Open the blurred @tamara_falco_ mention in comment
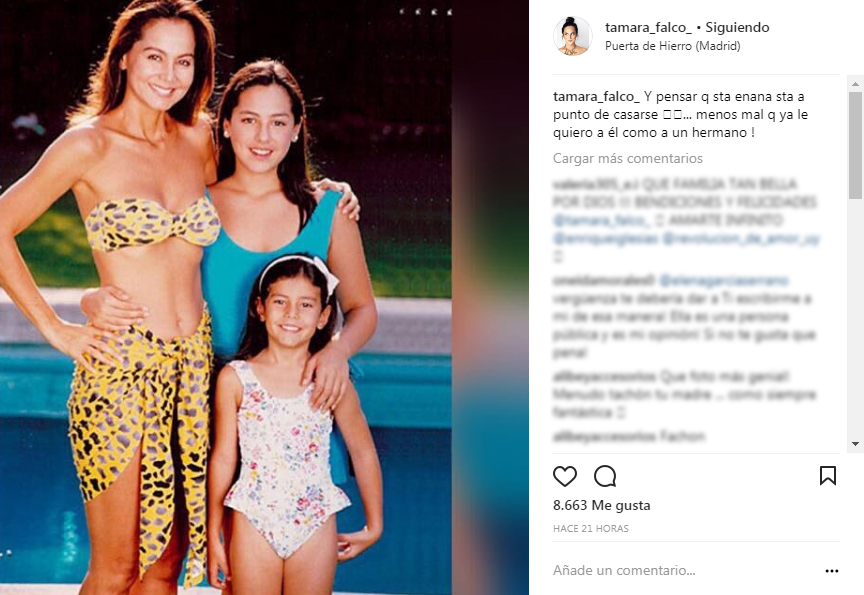The width and height of the screenshot is (864, 595). coord(601,220)
